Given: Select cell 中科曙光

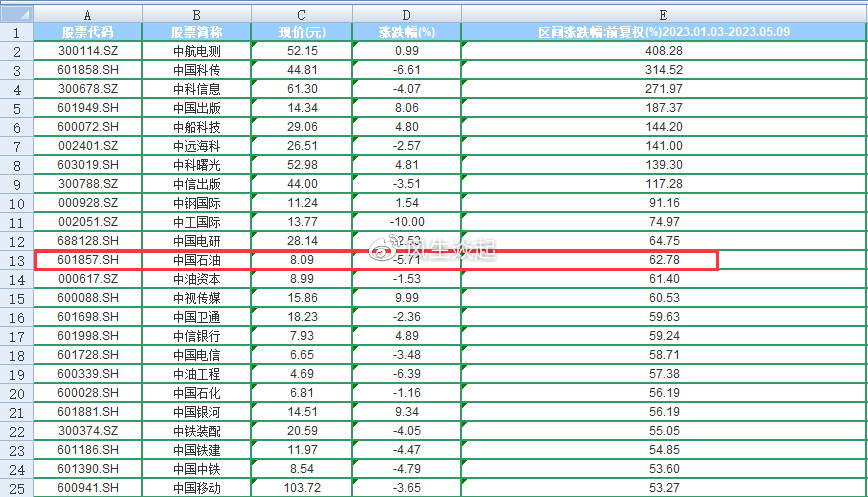Looking at the screenshot, I should [197, 165].
